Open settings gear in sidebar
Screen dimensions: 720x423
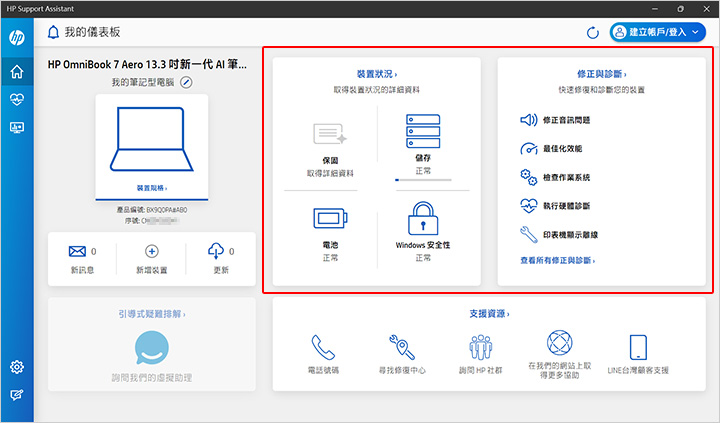coord(17,367)
